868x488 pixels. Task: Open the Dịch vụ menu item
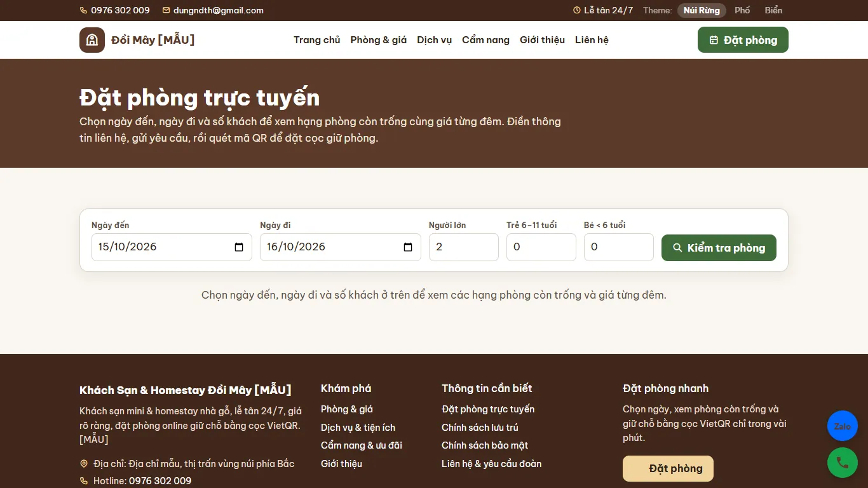click(x=435, y=40)
